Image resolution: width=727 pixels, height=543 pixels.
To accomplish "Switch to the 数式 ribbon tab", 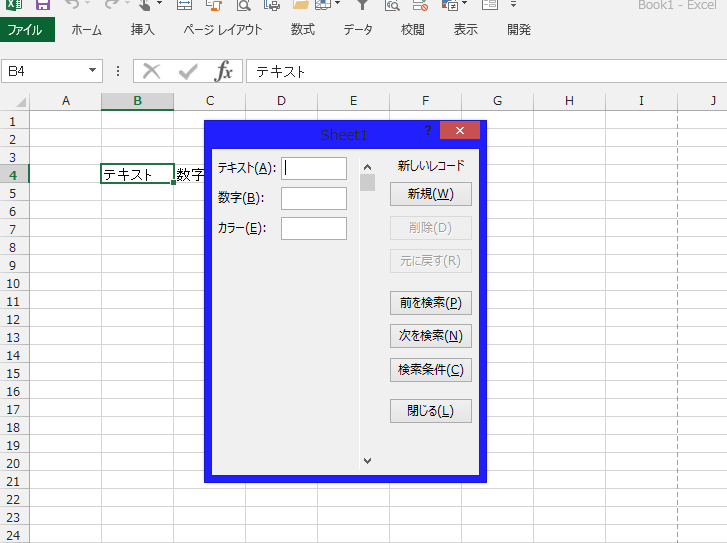I will (x=303, y=30).
